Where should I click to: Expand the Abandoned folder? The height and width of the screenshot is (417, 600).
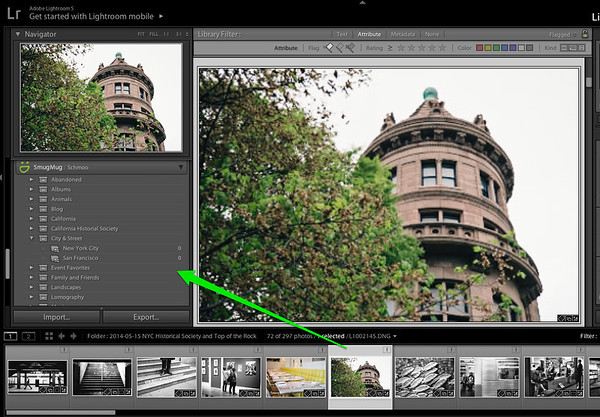pos(31,179)
